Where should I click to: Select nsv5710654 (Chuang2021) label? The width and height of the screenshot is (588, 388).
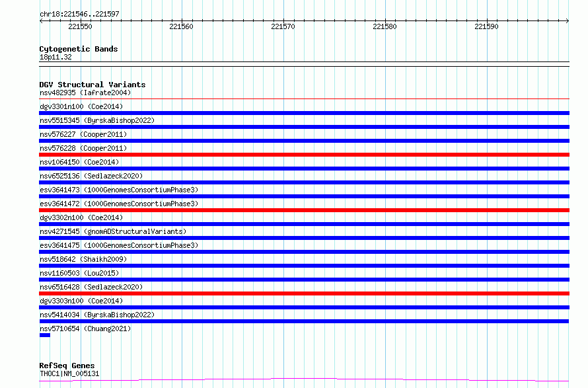click(x=85, y=329)
